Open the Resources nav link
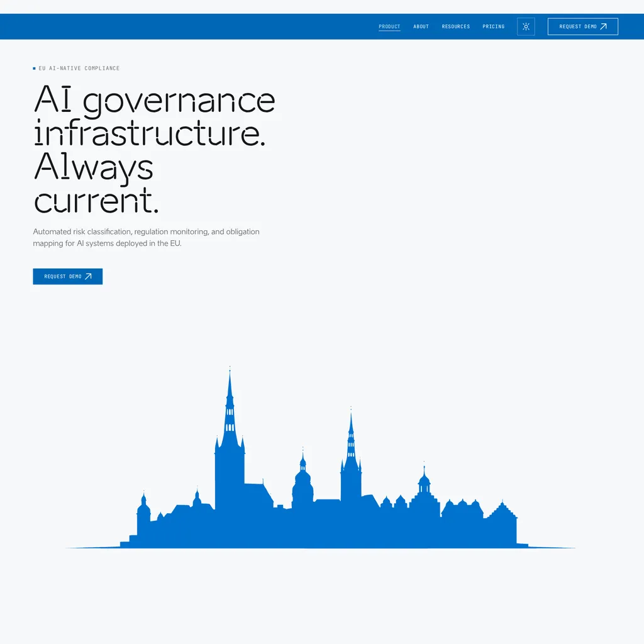This screenshot has height=644, width=644. (455, 26)
